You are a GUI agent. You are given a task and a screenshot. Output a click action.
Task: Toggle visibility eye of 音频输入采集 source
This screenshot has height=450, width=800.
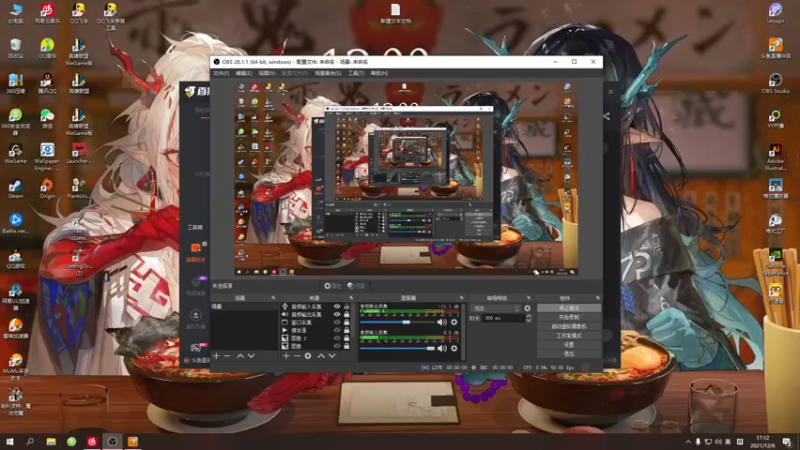coord(337,307)
